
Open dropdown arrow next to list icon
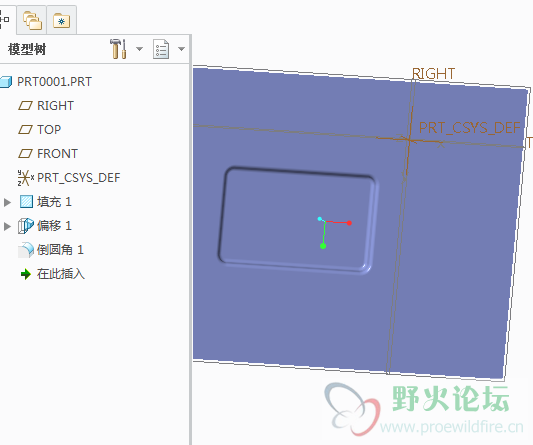click(182, 49)
